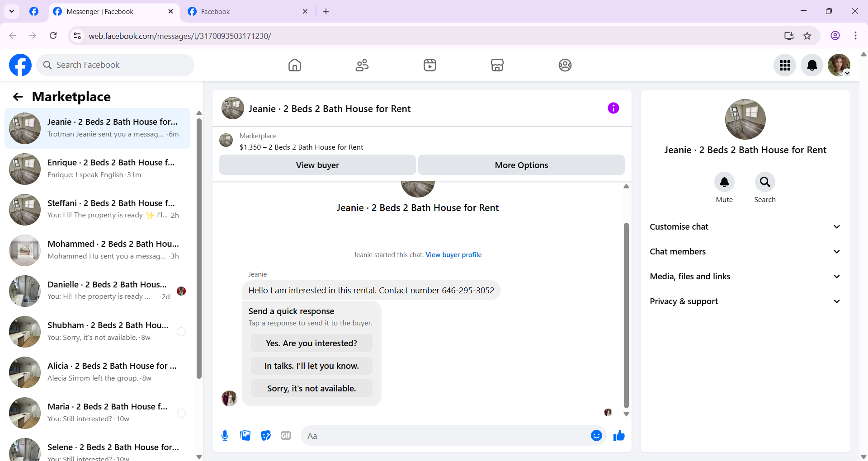Open Mohammed conversation in list
This screenshot has height=461, width=868.
(98, 250)
